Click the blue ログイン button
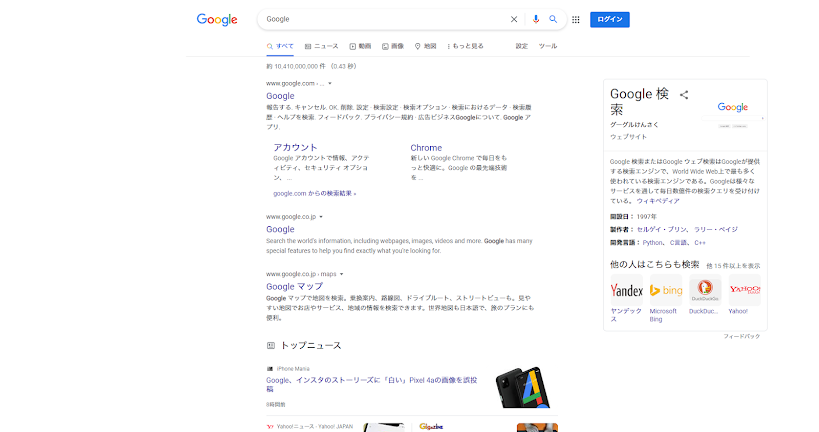The height and width of the screenshot is (432, 819). 610,19
